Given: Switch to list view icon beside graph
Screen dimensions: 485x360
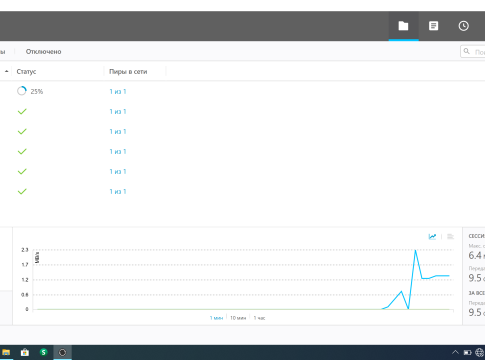Looking at the screenshot, I should tap(450, 237).
